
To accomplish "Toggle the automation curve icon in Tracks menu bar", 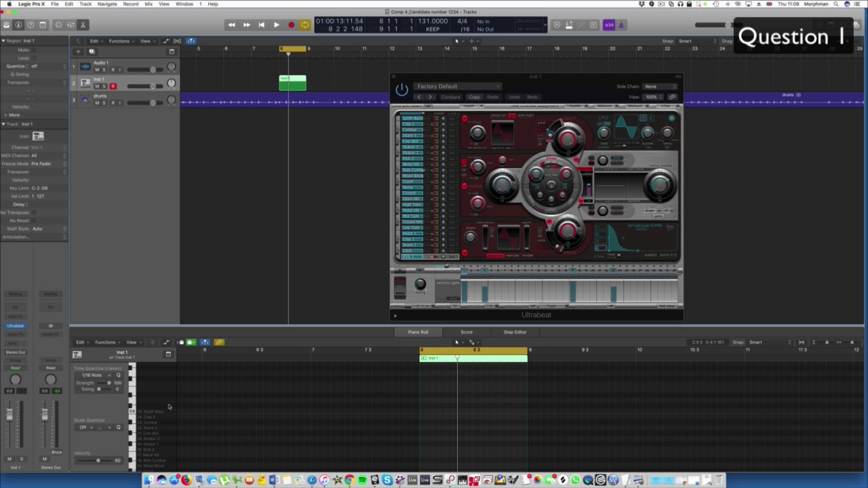I will 165,41.
